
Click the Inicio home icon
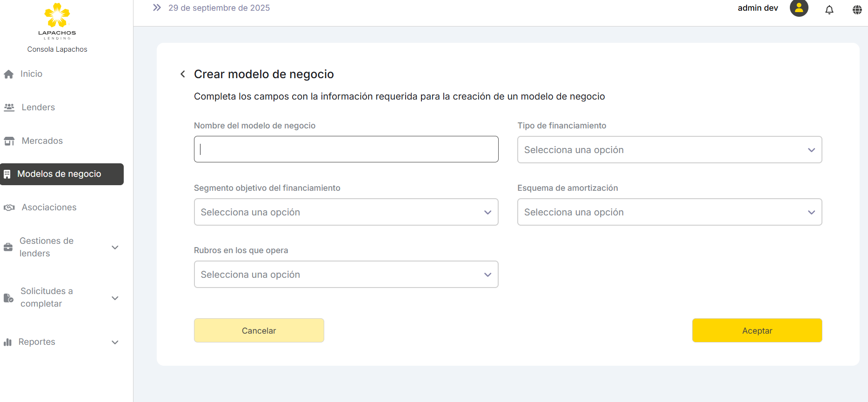(9, 74)
